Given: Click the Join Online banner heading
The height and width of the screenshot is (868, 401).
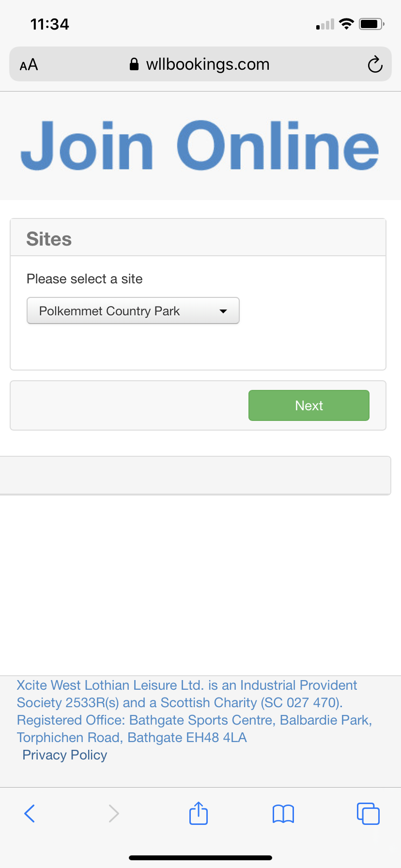Looking at the screenshot, I should 200,145.
